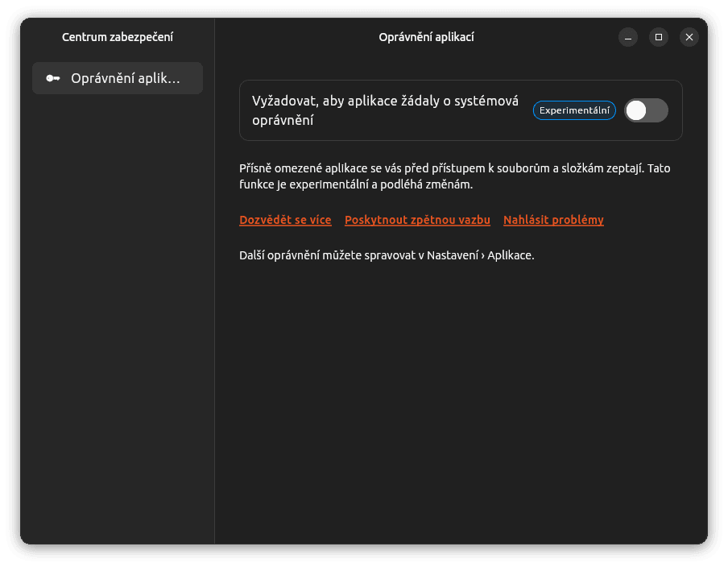Open the Nahlásit problémy link
Viewport: 728px width, 567px height.
click(553, 220)
